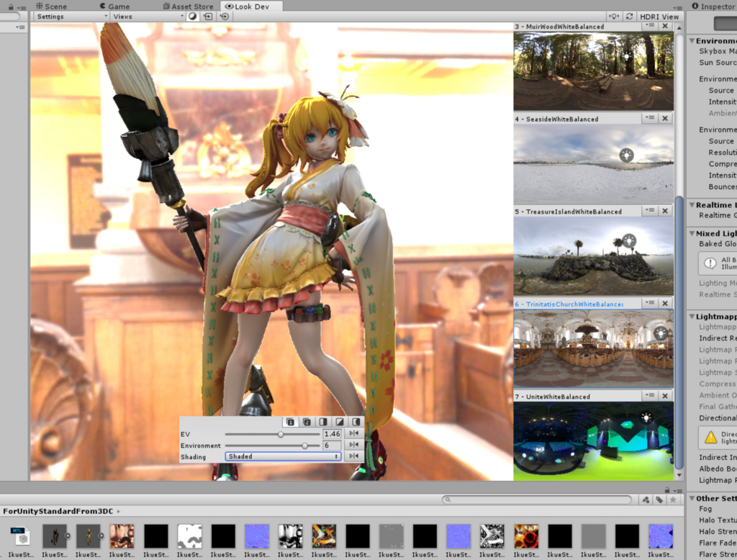Toggle the vertical split view icon

pos(323,422)
